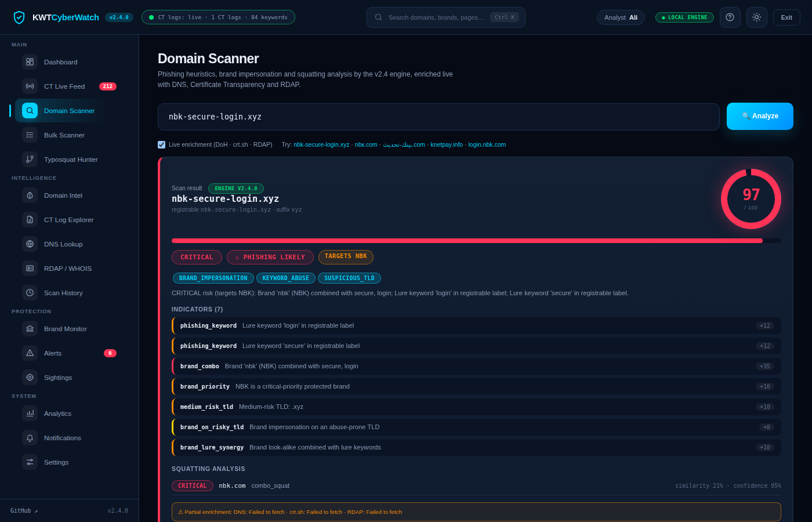
Task: Focus the domain input field
Action: 438,117
